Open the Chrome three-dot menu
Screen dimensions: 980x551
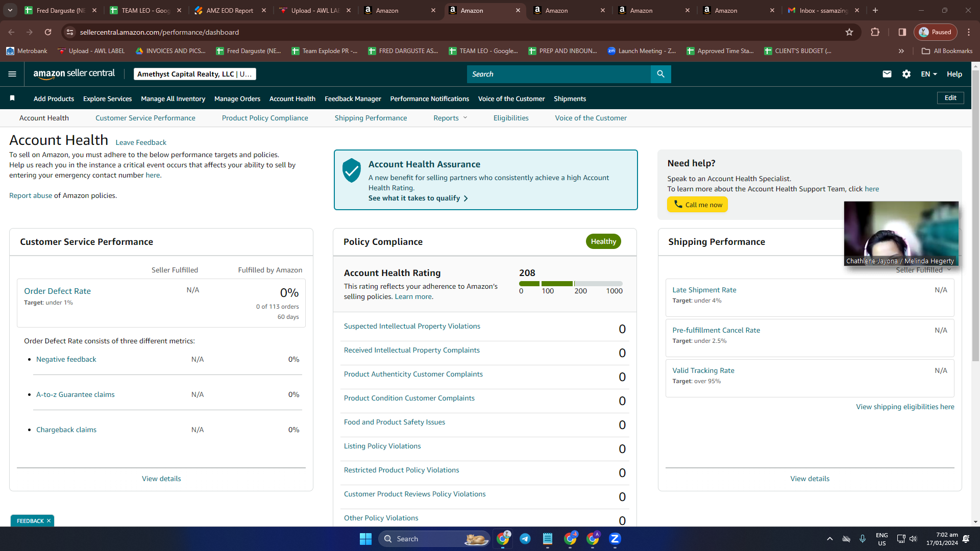click(969, 32)
